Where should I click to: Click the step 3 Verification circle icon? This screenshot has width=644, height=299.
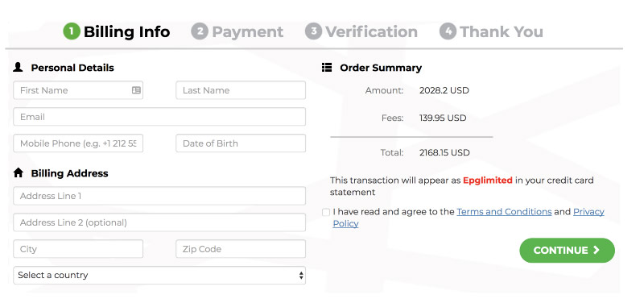point(313,31)
